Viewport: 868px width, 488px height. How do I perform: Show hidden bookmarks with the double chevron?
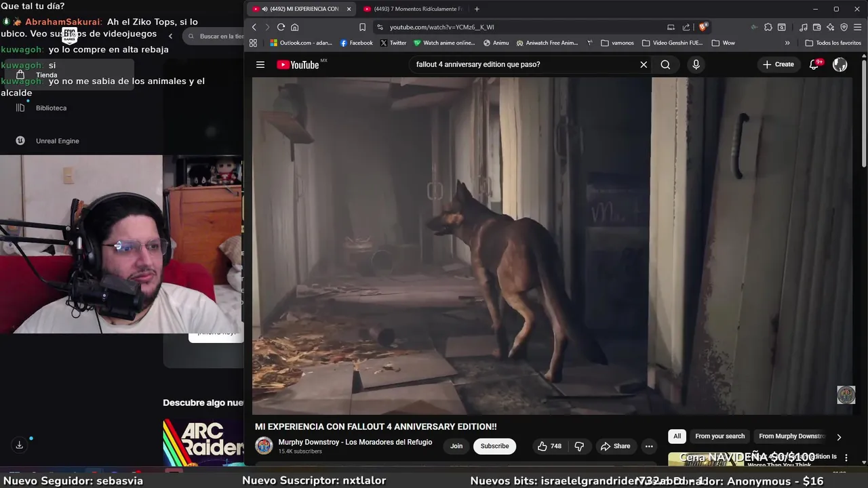787,43
